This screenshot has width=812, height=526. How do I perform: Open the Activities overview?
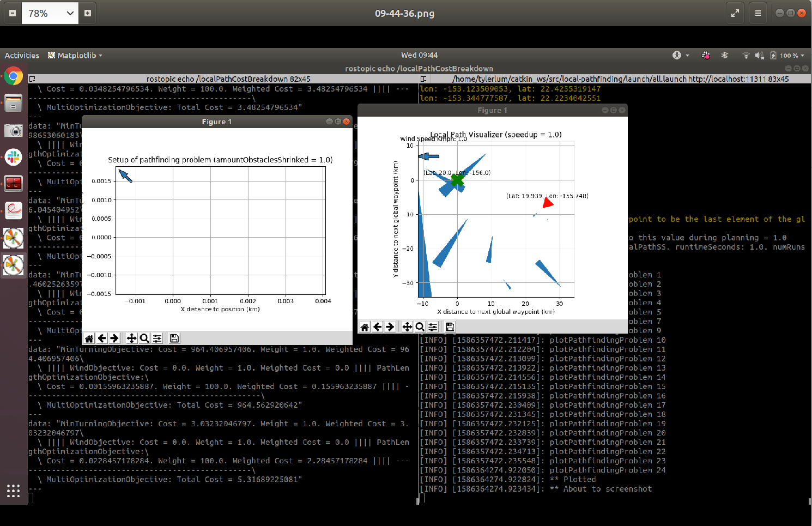[x=22, y=55]
